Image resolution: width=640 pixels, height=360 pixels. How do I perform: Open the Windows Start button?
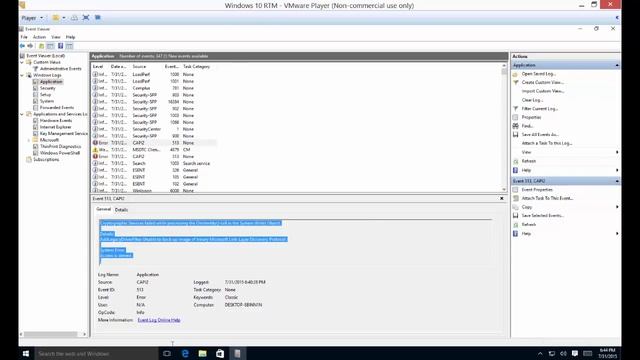click(x=26, y=353)
